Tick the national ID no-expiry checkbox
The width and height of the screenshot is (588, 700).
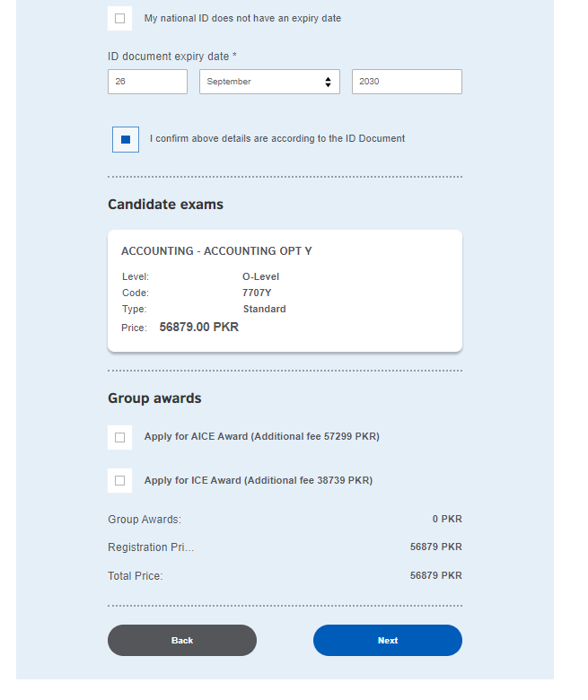[120, 19]
